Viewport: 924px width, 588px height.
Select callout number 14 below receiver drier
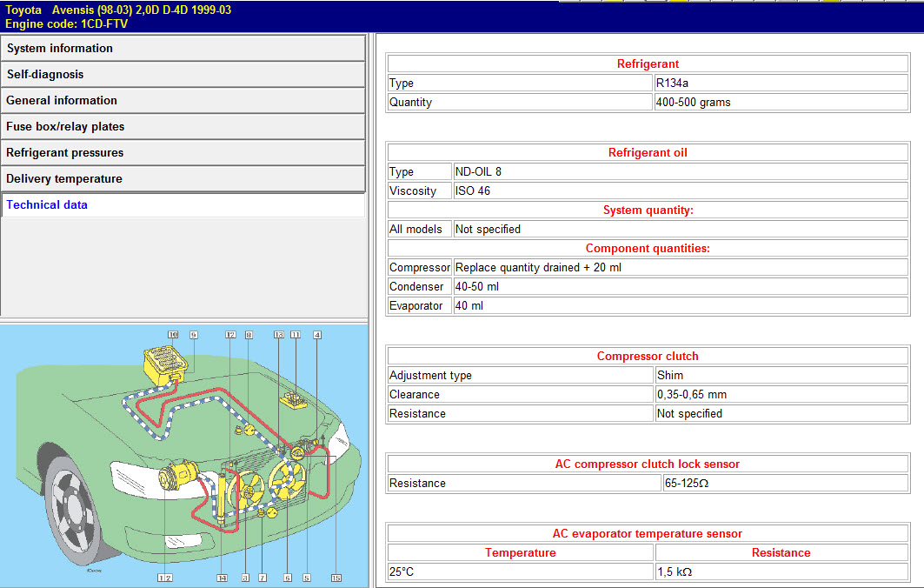pos(222,578)
